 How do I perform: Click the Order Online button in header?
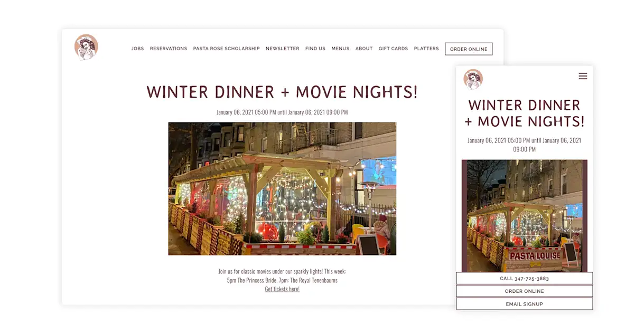coord(469,49)
